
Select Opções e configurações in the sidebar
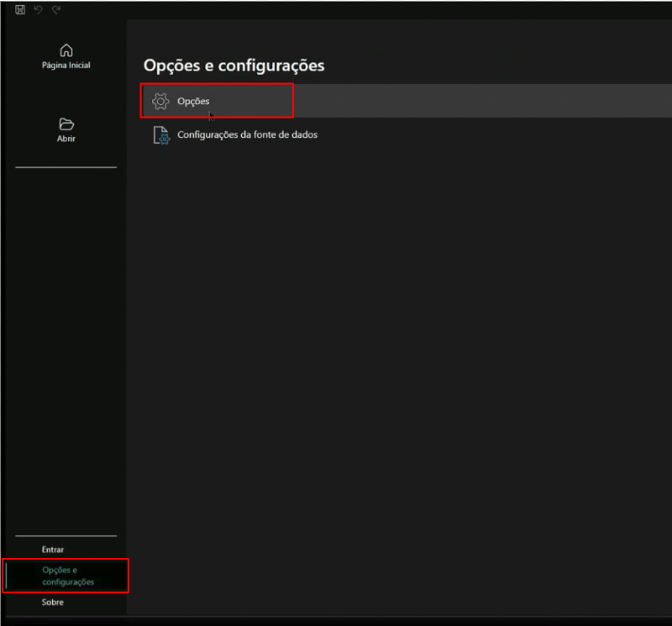[67, 576]
